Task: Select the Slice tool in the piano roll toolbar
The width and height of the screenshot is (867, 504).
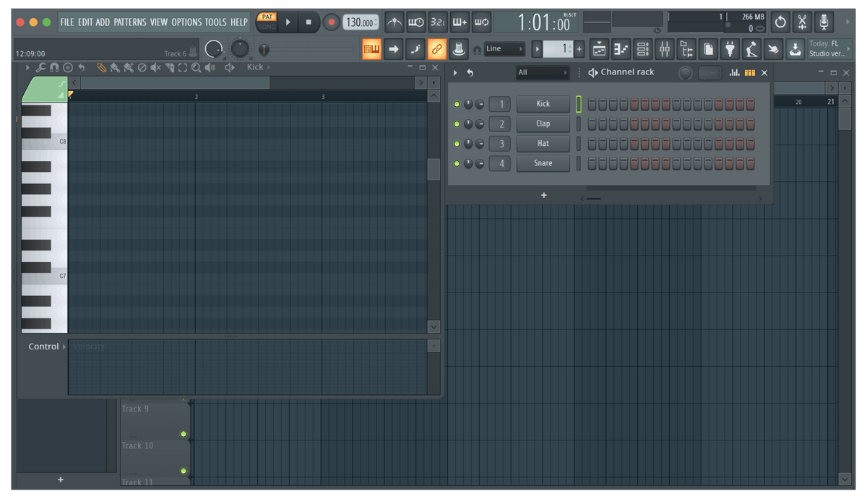Action: pyautogui.click(x=168, y=67)
